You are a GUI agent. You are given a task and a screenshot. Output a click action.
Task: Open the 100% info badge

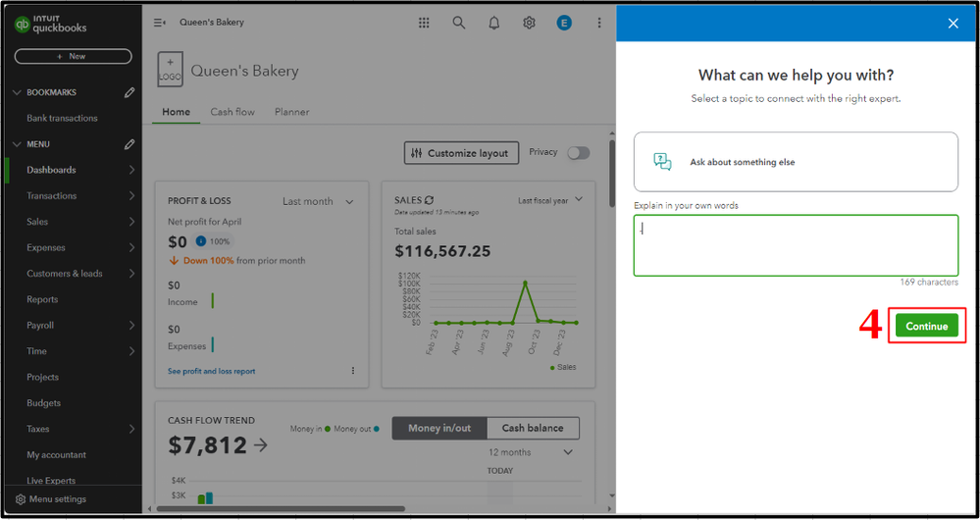pos(214,241)
